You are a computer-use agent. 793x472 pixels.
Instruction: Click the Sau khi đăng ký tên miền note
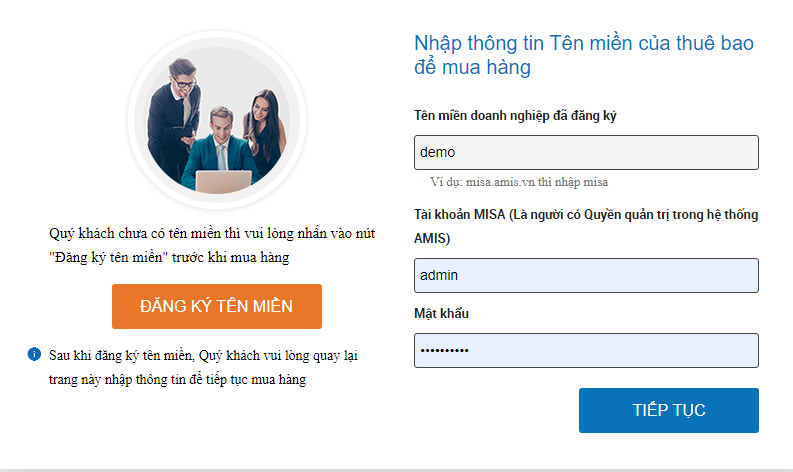coord(203,367)
